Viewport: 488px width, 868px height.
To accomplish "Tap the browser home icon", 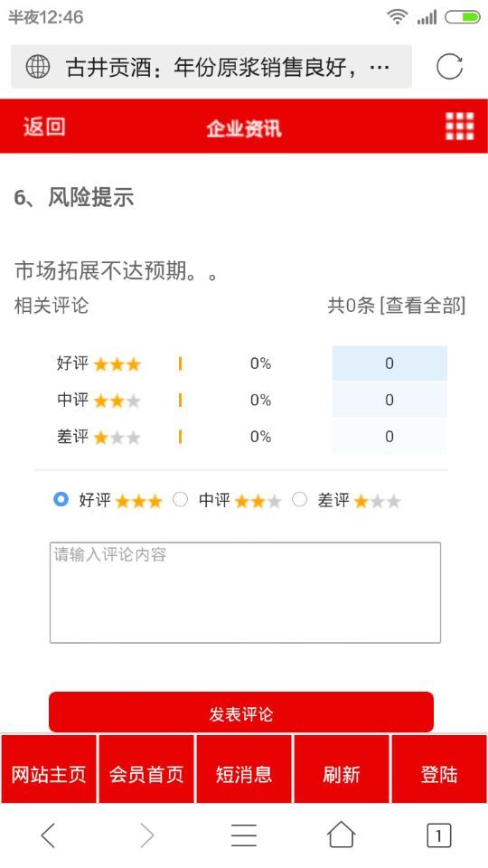I will (342, 835).
